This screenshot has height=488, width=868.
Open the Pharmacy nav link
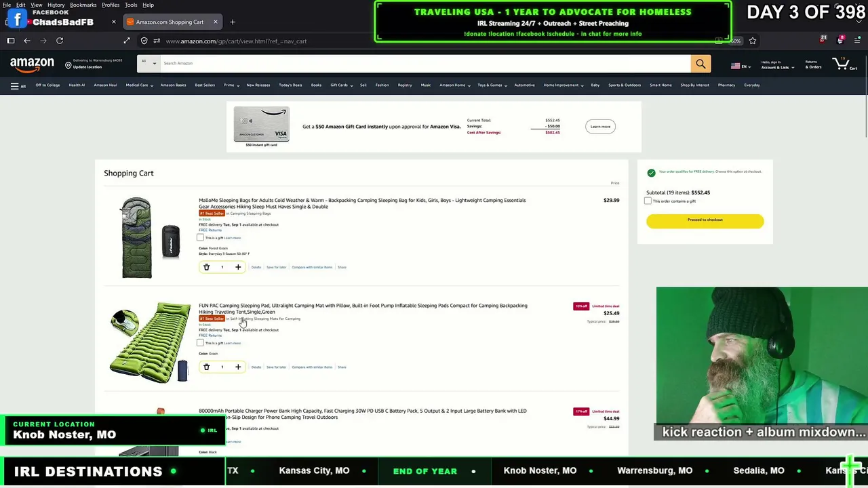(x=726, y=85)
